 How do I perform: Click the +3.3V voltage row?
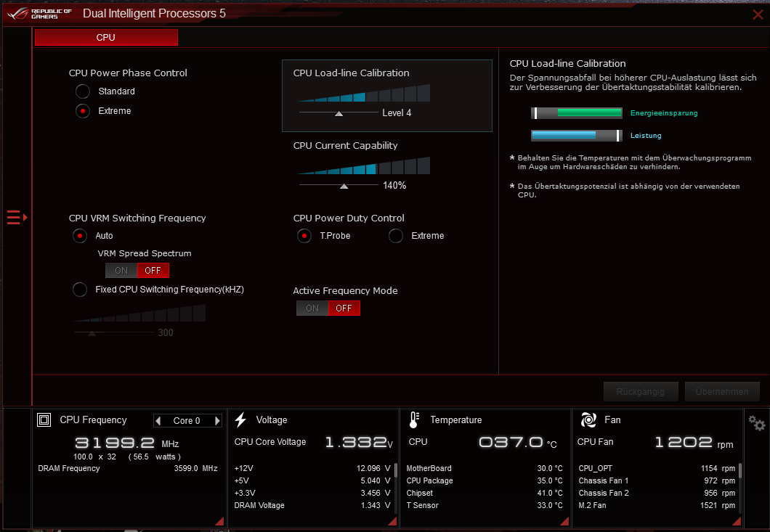pos(312,493)
